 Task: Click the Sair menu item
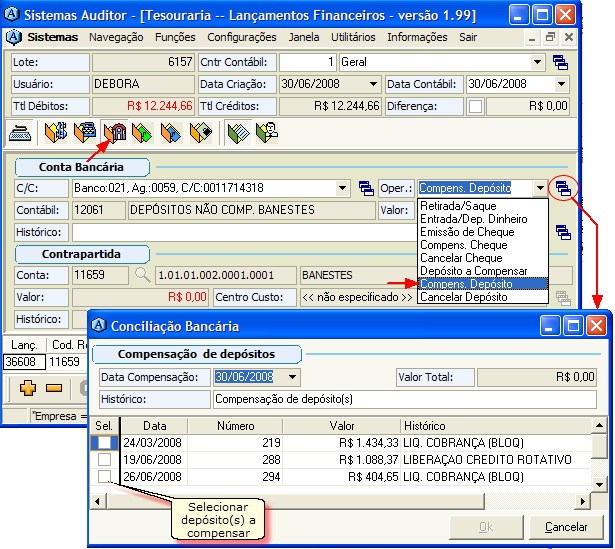coord(468,37)
